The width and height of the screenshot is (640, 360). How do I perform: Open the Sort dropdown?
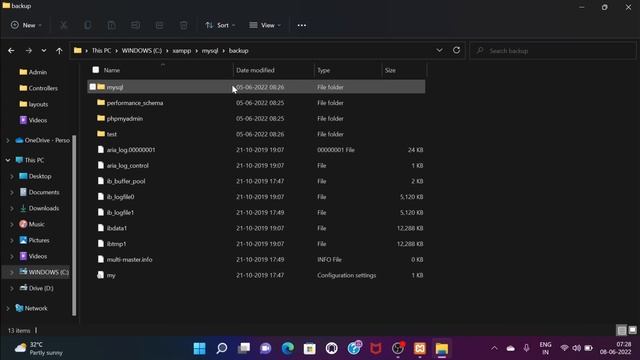coord(220,25)
